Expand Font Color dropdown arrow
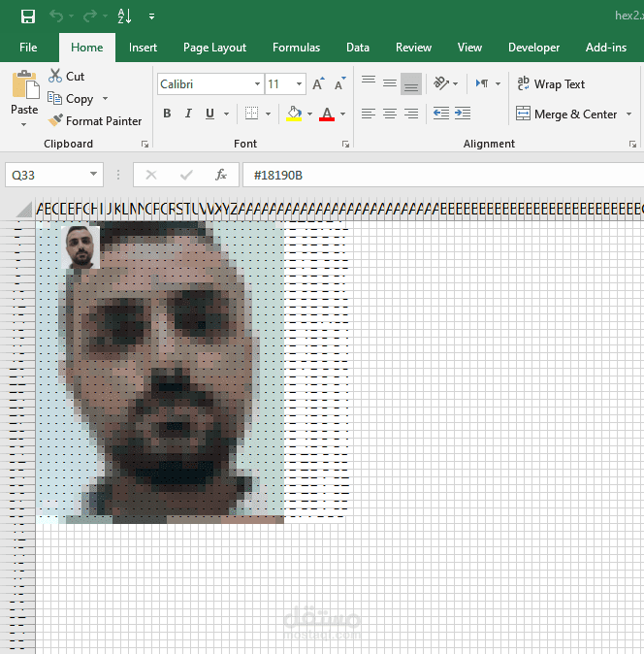The width and height of the screenshot is (644, 654). [x=342, y=114]
